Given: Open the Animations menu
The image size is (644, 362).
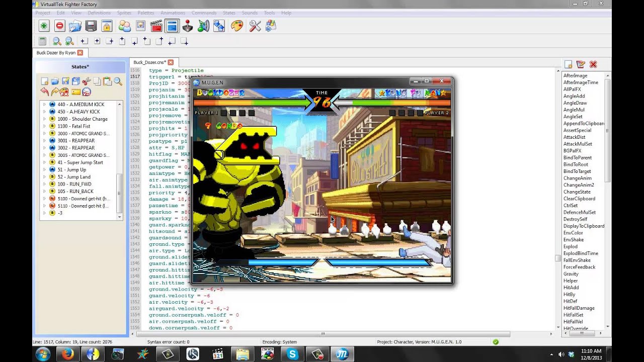Looking at the screenshot, I should pyautogui.click(x=173, y=13).
